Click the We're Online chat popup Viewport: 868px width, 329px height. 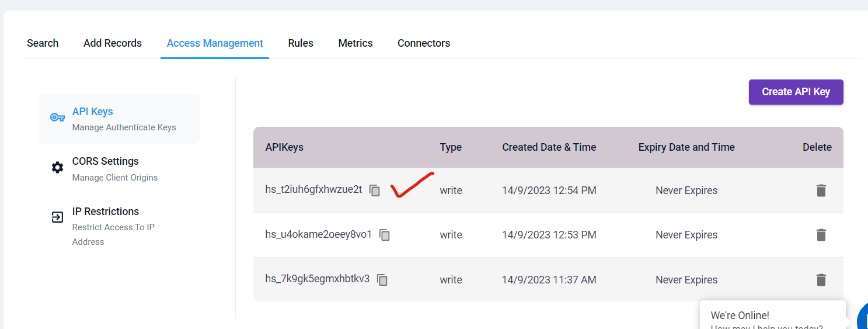click(772, 315)
